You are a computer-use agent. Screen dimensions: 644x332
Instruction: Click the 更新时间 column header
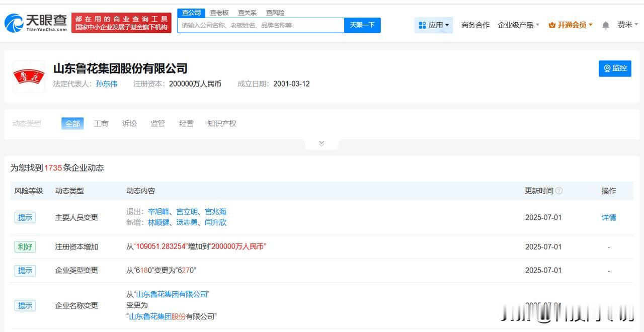click(x=539, y=191)
